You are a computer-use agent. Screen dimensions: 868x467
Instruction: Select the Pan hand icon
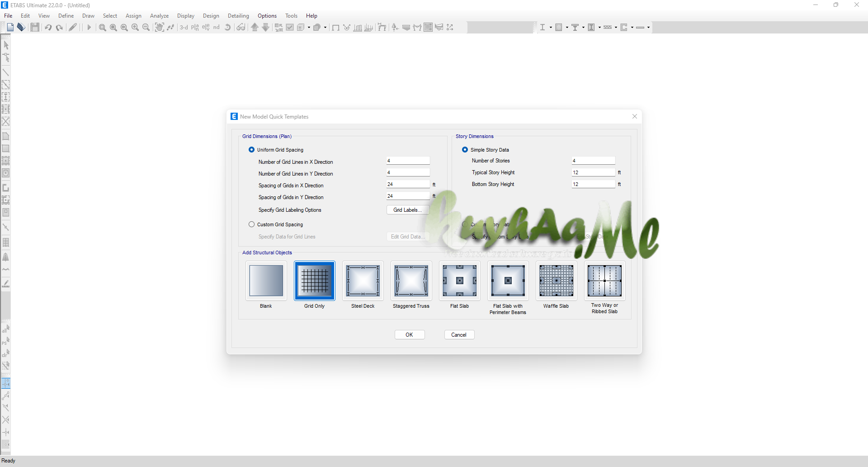(x=160, y=27)
